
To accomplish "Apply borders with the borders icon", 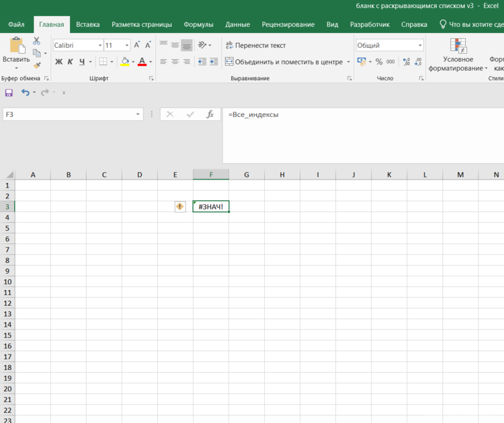I will [103, 61].
